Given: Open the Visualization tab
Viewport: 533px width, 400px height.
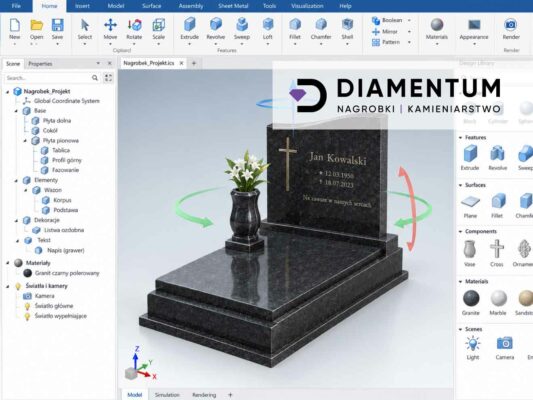Looking at the screenshot, I should tap(307, 6).
